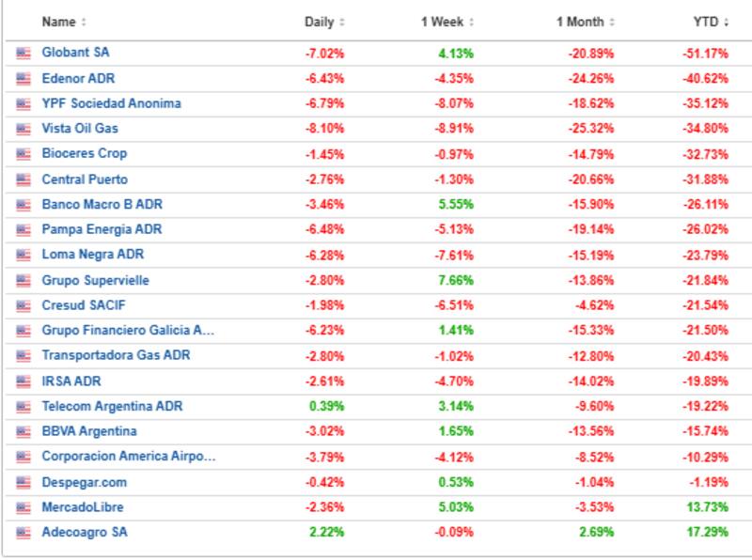Select Corporacion America Airports link
Viewport: 752px width, 560px height.
[x=129, y=457]
